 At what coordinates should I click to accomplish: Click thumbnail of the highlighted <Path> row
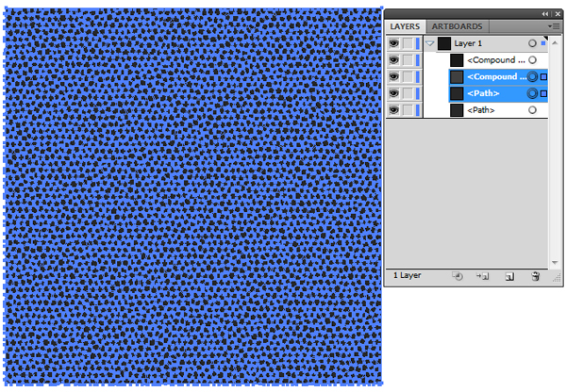pos(457,93)
